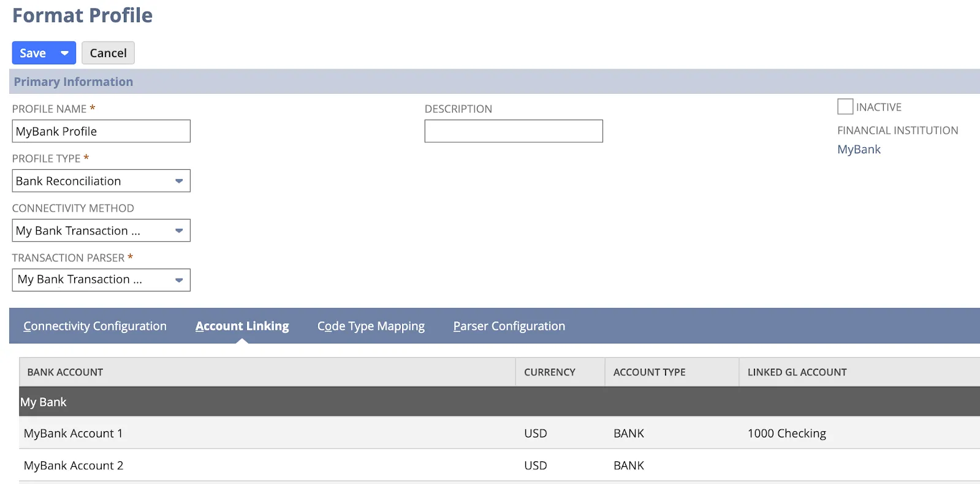Switch to the Connectivity Configuration tab
This screenshot has height=484, width=980.
tap(95, 326)
